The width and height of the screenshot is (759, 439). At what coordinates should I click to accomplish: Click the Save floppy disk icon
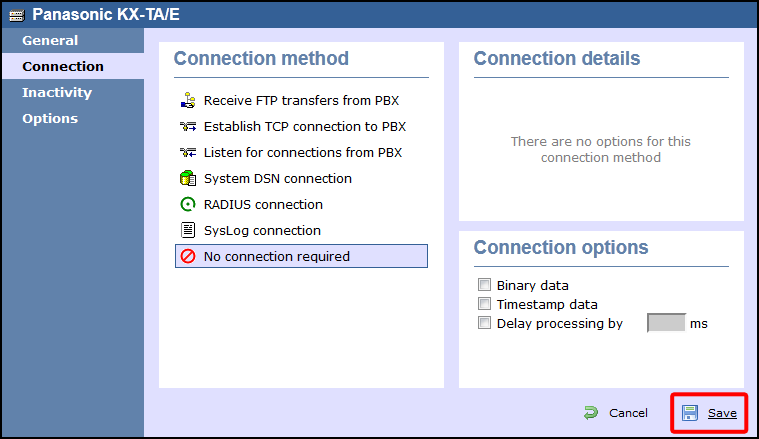coord(691,413)
